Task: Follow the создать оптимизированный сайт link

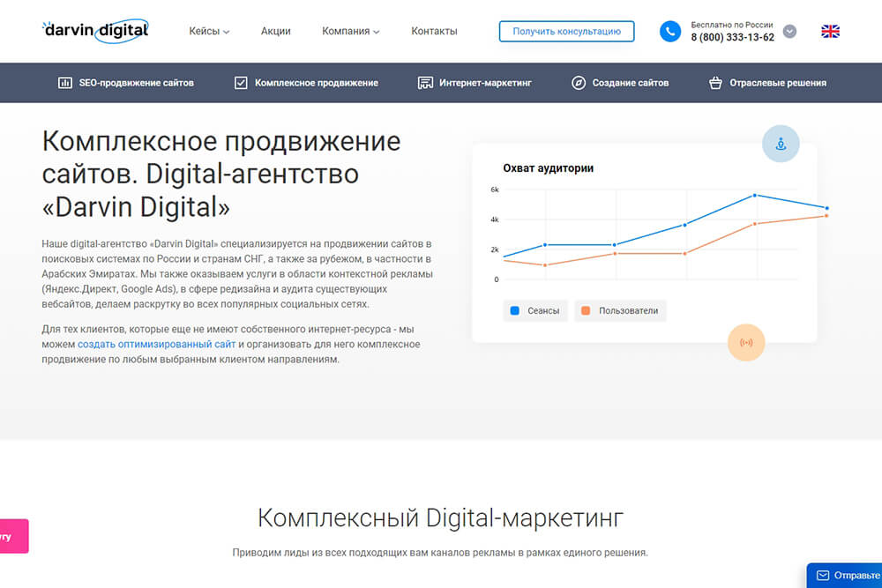Action: click(x=156, y=344)
